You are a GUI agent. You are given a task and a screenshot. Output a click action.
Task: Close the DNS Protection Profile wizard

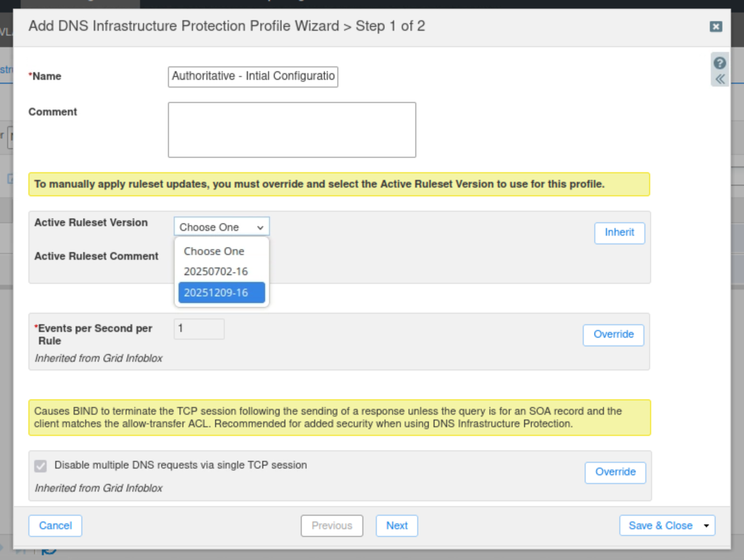[x=716, y=26]
